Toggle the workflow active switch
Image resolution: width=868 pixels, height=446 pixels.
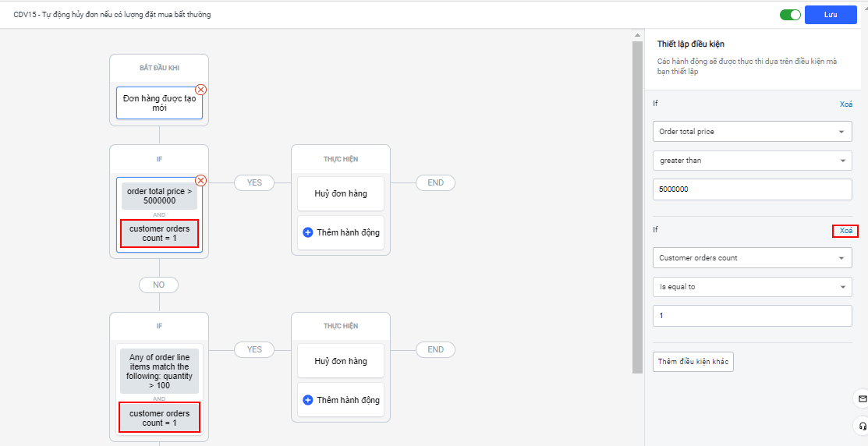tap(790, 15)
